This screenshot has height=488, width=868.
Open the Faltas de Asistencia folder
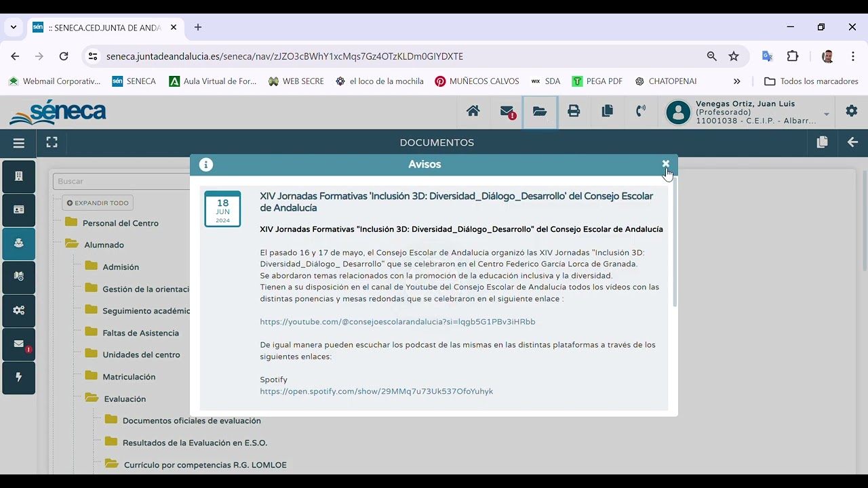132,333
